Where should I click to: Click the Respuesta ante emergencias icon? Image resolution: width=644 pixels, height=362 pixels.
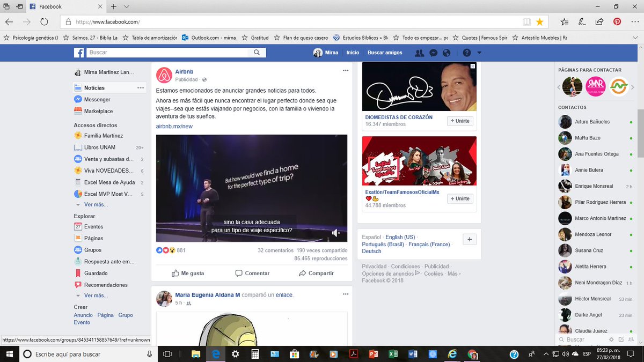[x=78, y=262]
